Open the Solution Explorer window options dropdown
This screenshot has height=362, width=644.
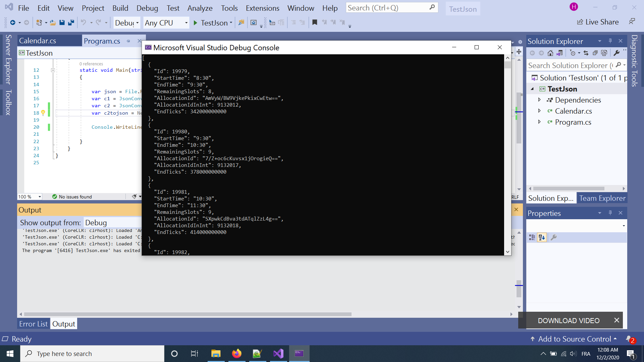(x=599, y=41)
